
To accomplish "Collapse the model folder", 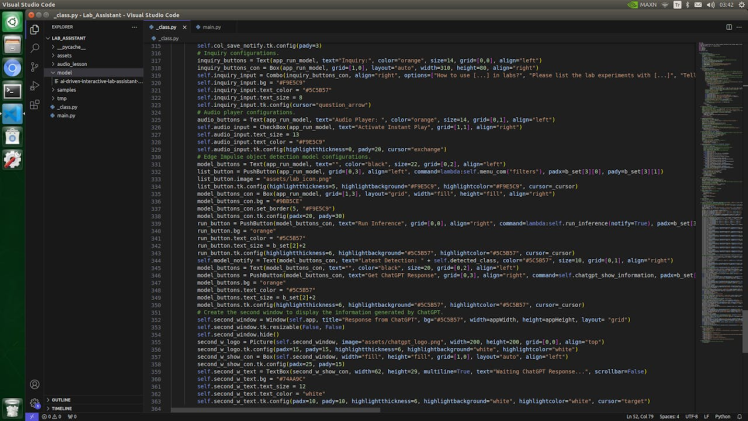I will coord(64,73).
